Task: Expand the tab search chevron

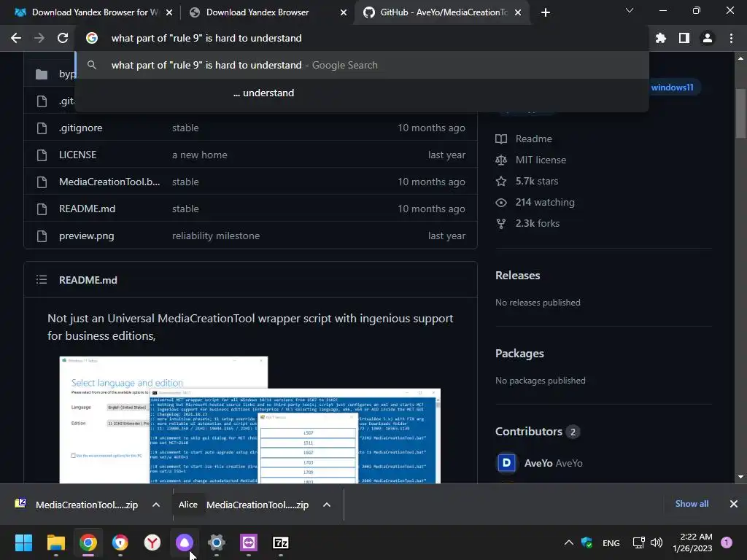Action: pyautogui.click(x=630, y=10)
